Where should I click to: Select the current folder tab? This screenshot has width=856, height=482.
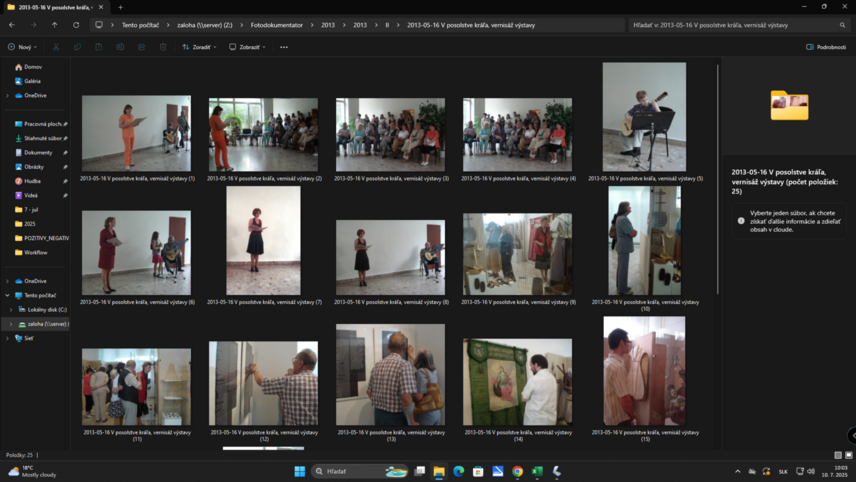tap(55, 7)
